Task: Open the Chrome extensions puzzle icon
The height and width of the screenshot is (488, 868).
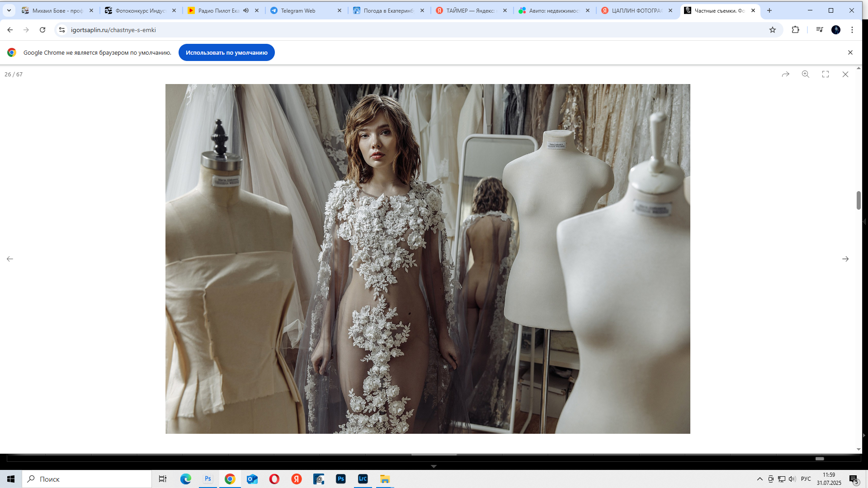Action: pyautogui.click(x=795, y=30)
